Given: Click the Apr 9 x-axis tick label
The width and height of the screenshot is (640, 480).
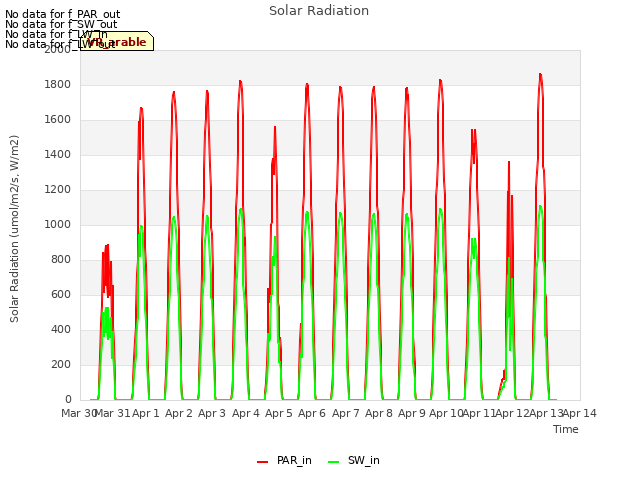Looking at the screenshot, I should (x=412, y=413).
